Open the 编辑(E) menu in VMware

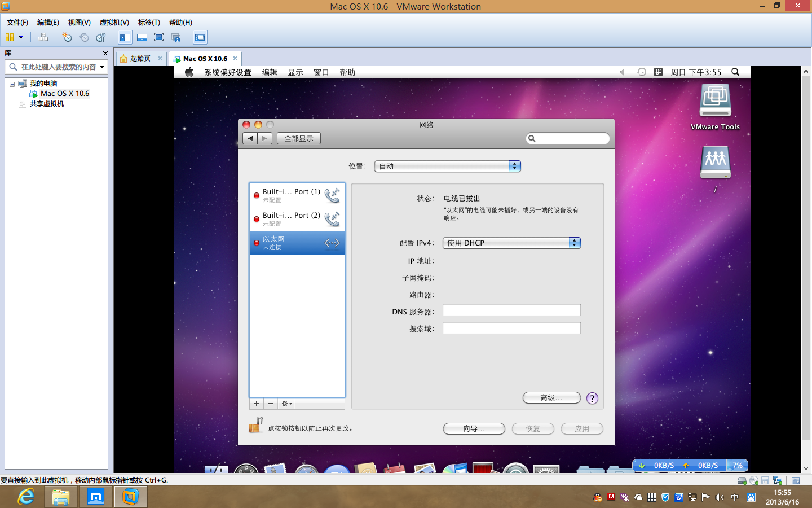(48, 23)
